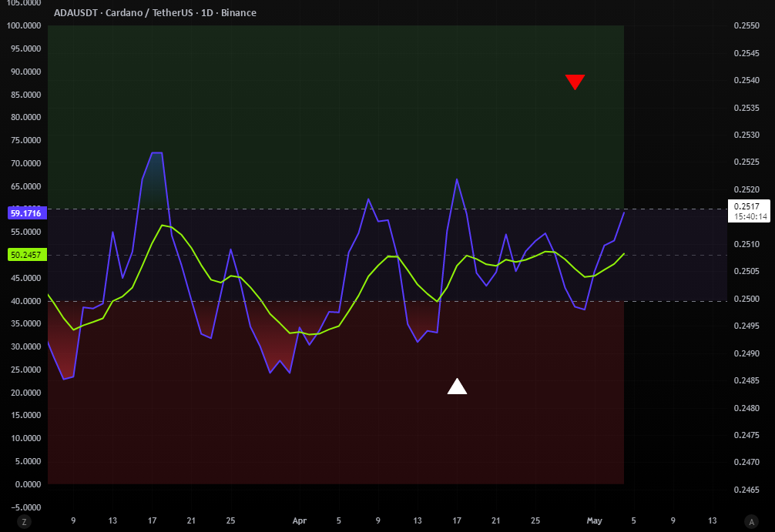Click the 70.0000 left scale label
775x532 pixels.
(x=25, y=163)
